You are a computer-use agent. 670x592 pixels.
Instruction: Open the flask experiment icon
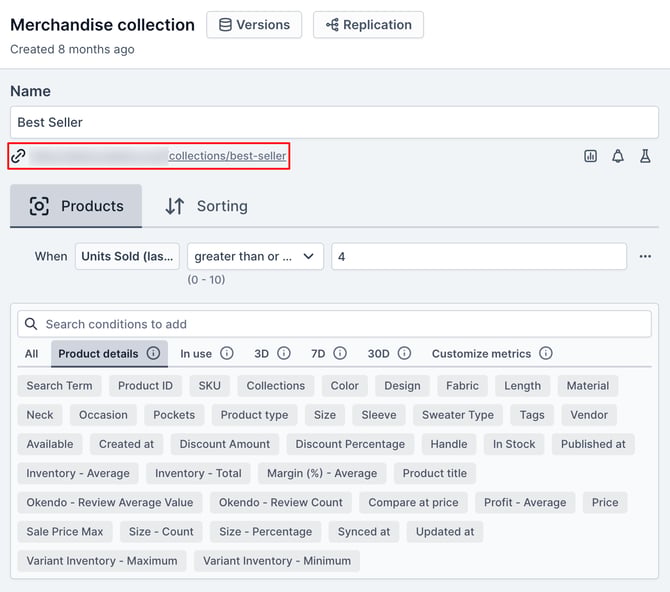tap(645, 156)
